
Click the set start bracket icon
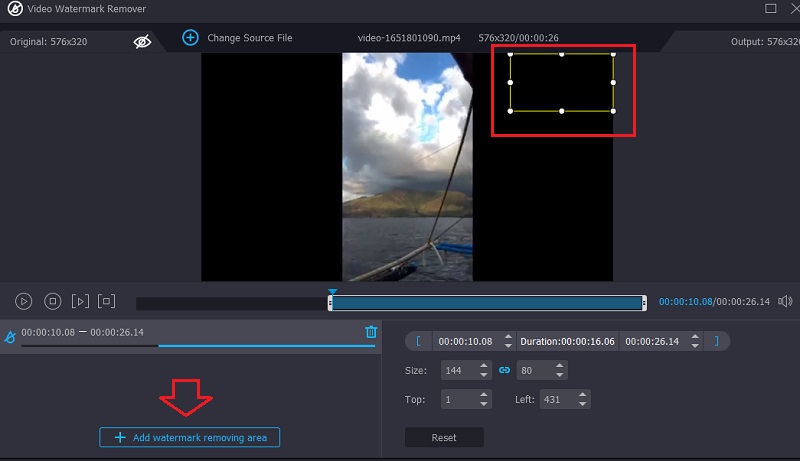[x=418, y=341]
